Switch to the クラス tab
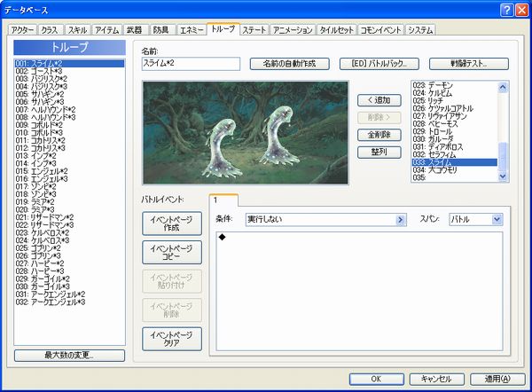This screenshot has width=532, height=392. coord(51,30)
